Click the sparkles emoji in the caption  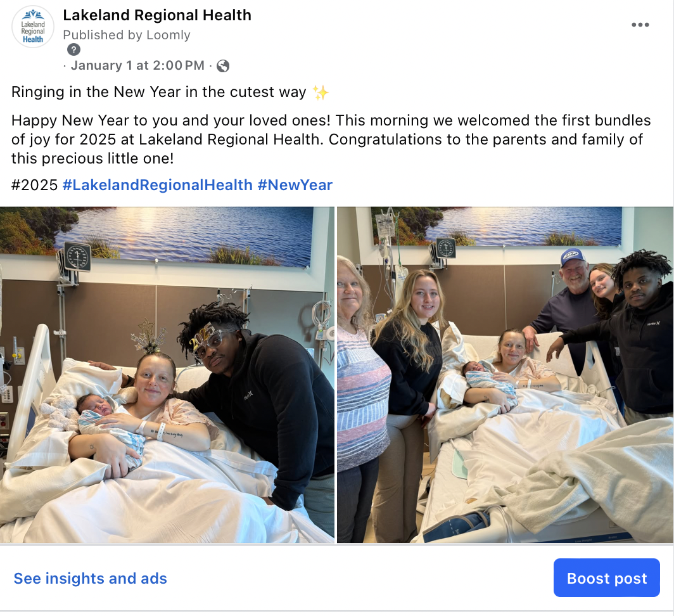[321, 93]
